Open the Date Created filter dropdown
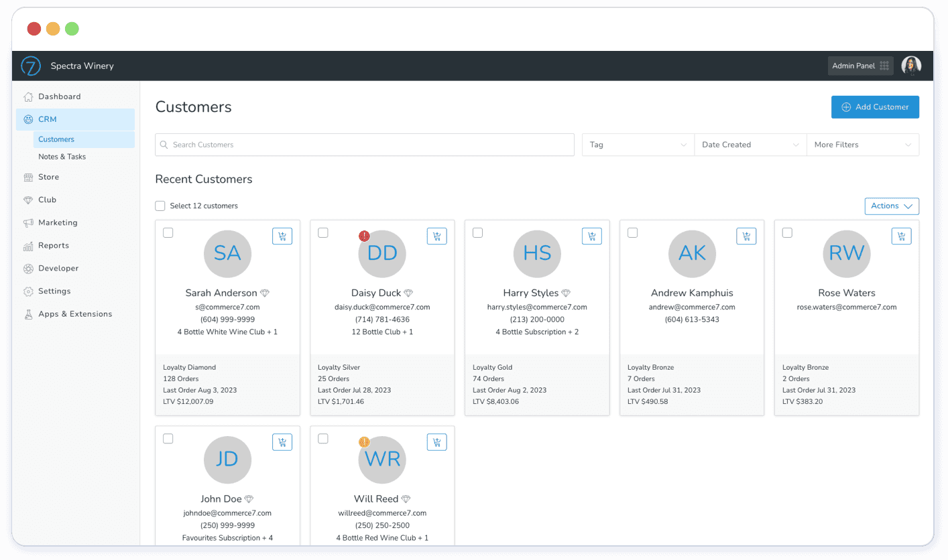The height and width of the screenshot is (560, 948). point(750,145)
